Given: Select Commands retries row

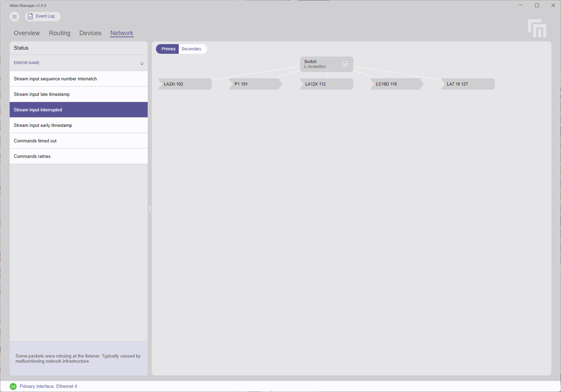Looking at the screenshot, I should click(79, 156).
